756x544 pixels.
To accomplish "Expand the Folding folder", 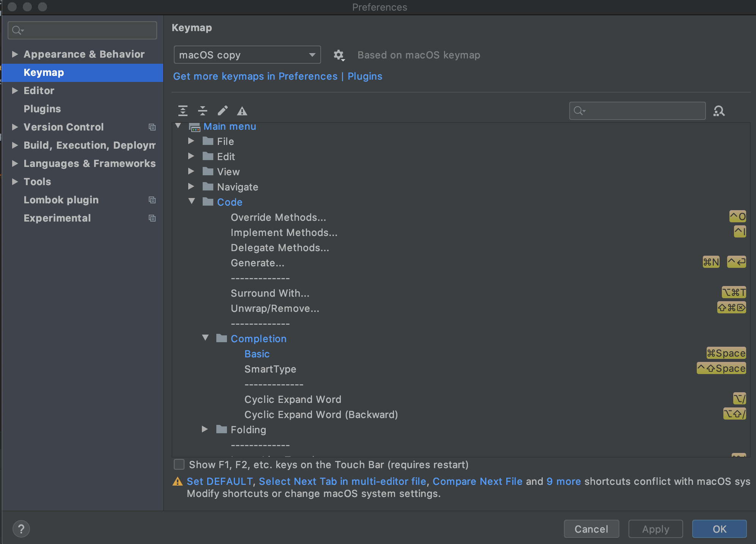I will point(205,429).
